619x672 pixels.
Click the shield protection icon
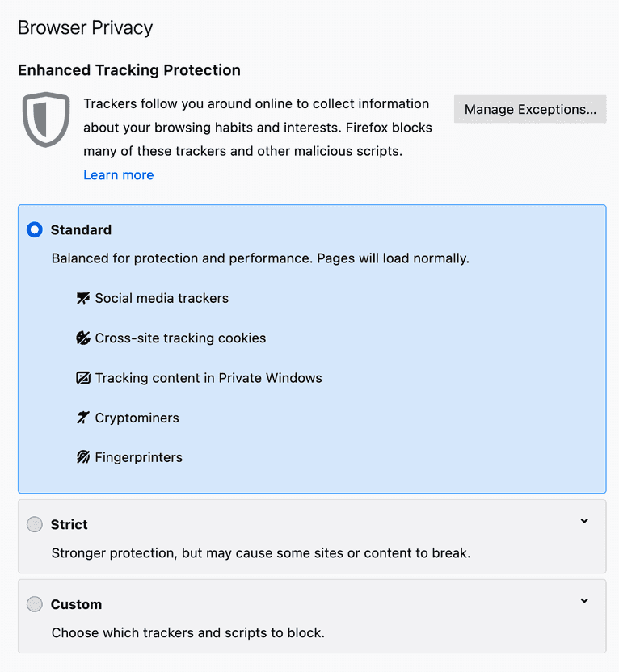pos(45,120)
